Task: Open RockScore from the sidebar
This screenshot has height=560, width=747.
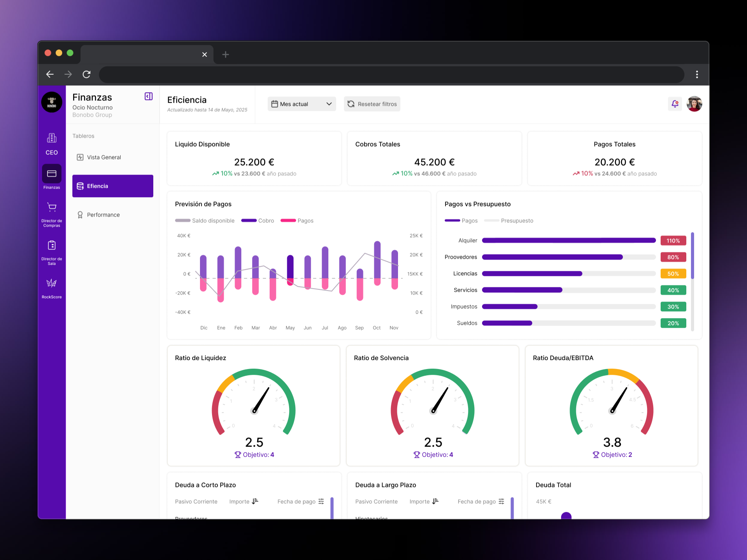Action: click(51, 289)
